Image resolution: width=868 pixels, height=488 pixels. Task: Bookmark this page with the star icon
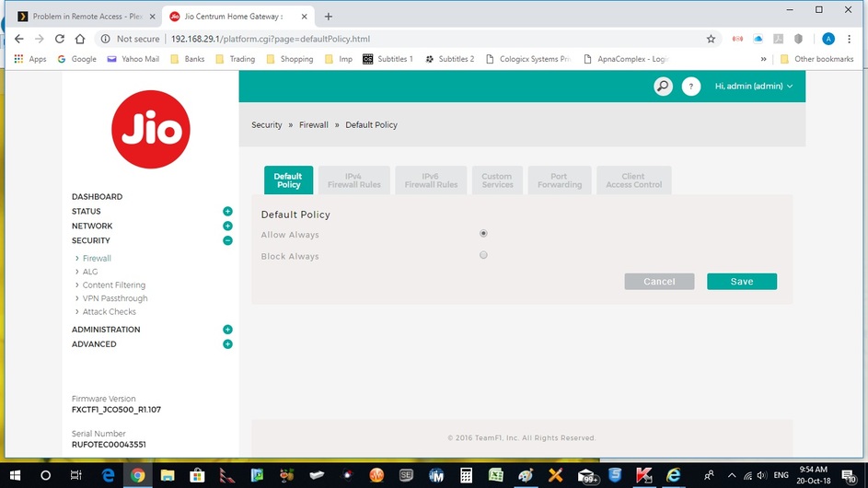pos(711,39)
